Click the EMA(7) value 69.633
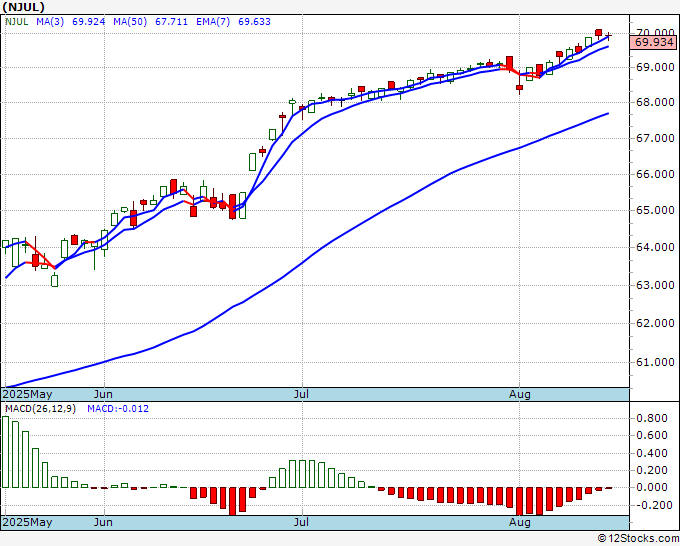The width and height of the screenshot is (680, 546). (254, 21)
